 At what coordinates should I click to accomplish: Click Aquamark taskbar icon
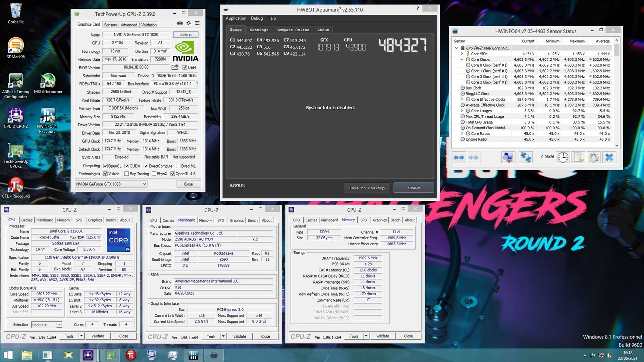[x=214, y=355]
